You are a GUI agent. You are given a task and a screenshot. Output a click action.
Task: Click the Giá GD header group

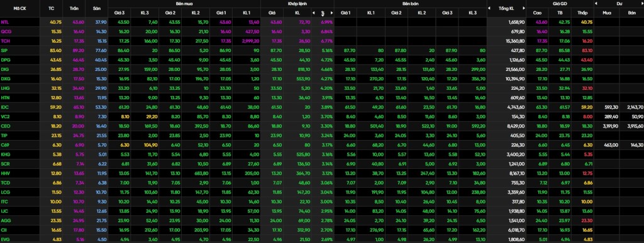pyautogui.click(x=560, y=3)
